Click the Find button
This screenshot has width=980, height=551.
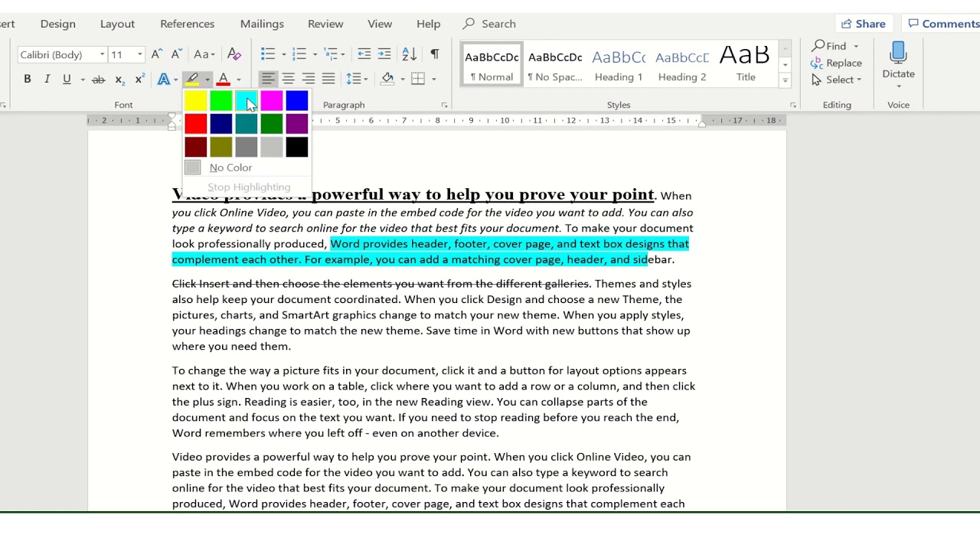click(x=830, y=46)
